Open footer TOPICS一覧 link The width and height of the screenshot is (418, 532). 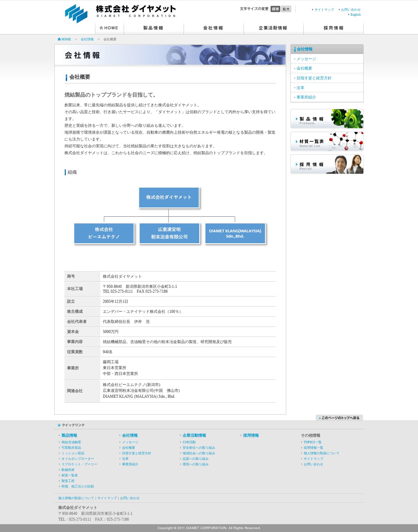[x=313, y=442]
